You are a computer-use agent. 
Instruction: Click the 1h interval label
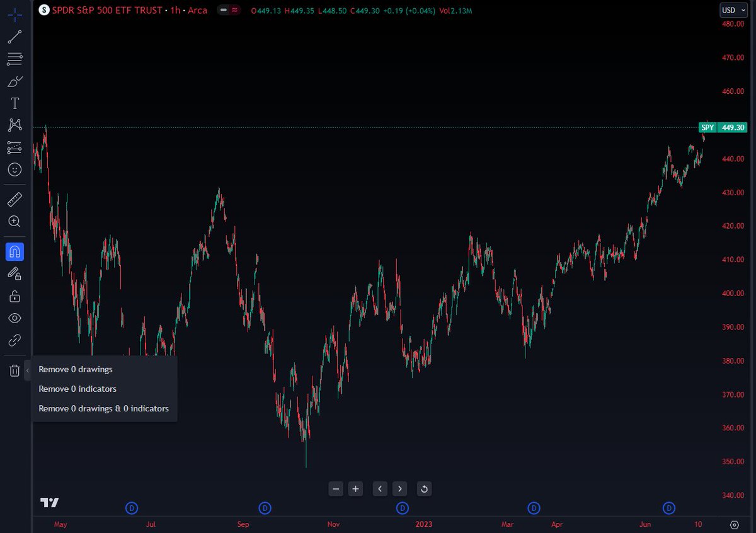pyautogui.click(x=176, y=10)
